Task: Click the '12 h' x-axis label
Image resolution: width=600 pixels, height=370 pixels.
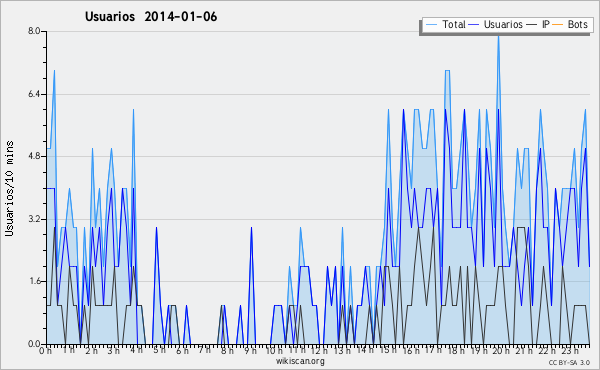Action: click(319, 350)
